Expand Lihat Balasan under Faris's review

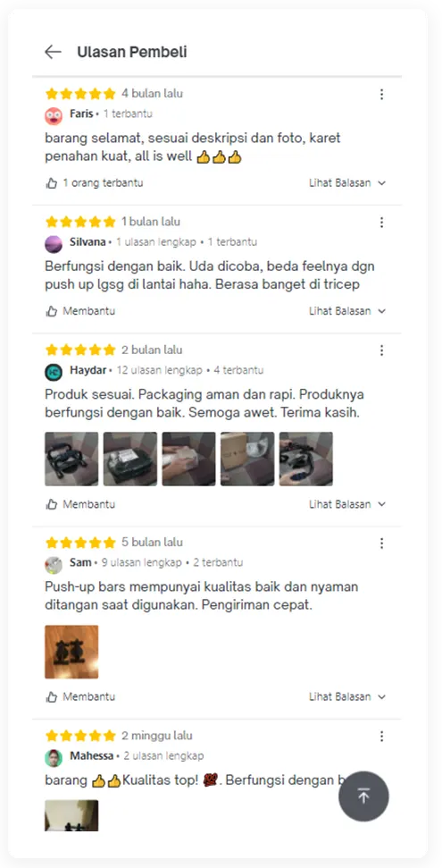[347, 183]
